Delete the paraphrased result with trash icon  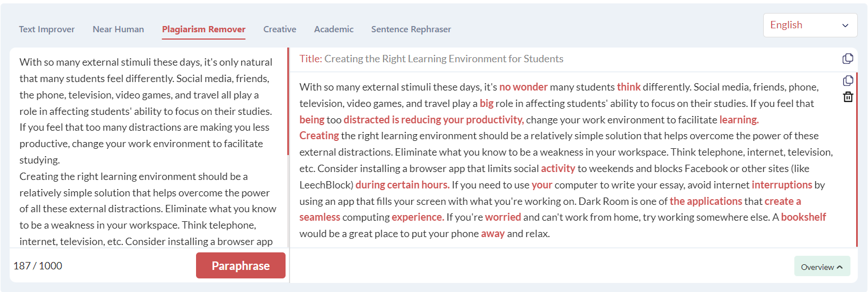[x=848, y=97]
